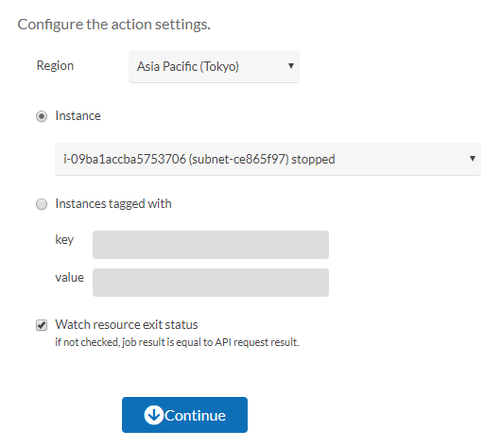The width and height of the screenshot is (501, 448).
Task: Click the Continue button
Action: pos(184,415)
